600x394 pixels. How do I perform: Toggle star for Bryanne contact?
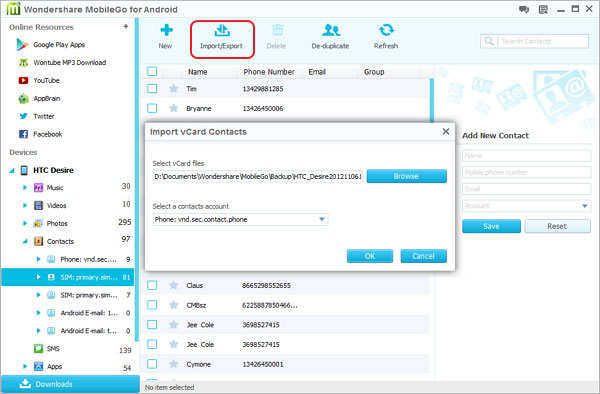point(174,108)
